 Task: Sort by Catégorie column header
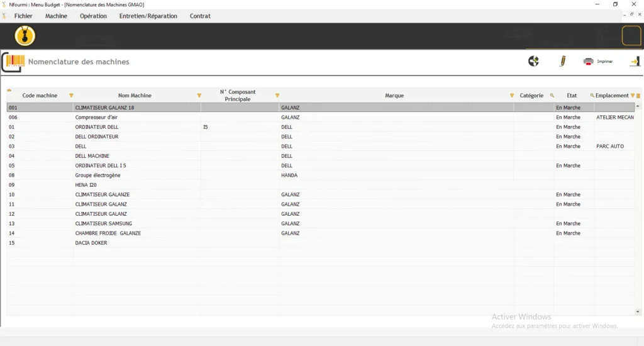click(531, 96)
